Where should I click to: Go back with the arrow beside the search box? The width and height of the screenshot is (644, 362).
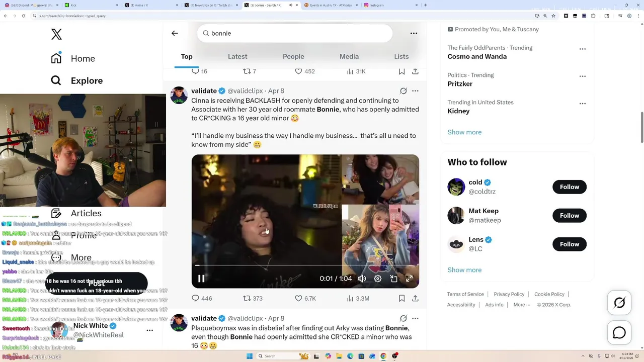coord(175,33)
